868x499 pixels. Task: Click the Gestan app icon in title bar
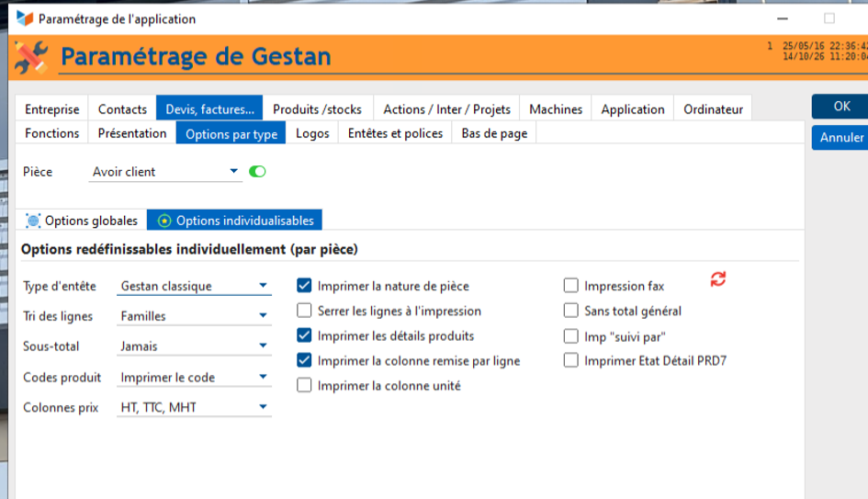click(25, 18)
